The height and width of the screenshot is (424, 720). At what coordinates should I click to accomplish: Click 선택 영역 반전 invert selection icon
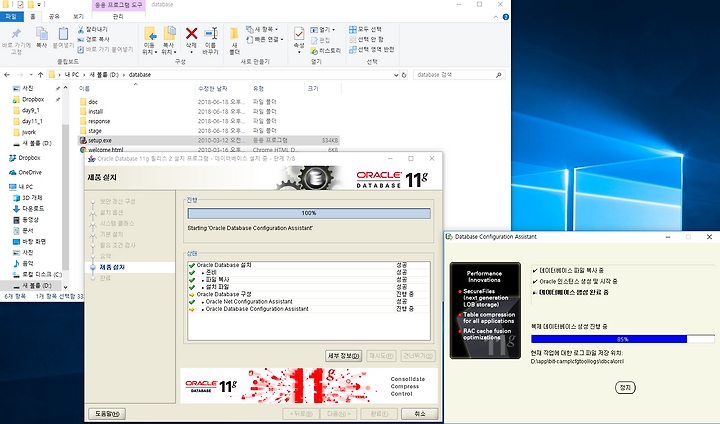353,50
